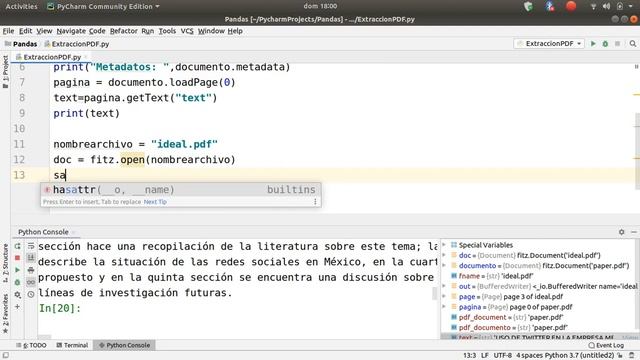This screenshot has width=640, height=360.
Task: Click the UTF-8 encoding in the status bar
Action: pos(502,356)
